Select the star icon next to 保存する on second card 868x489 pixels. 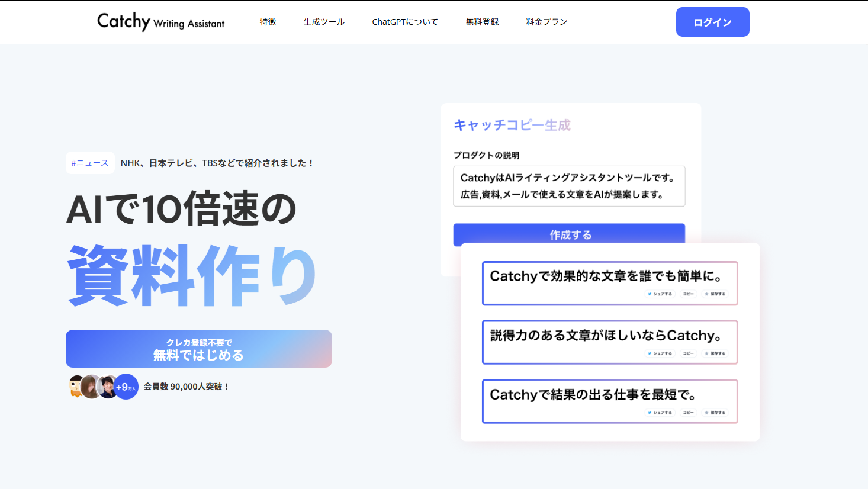tap(706, 353)
